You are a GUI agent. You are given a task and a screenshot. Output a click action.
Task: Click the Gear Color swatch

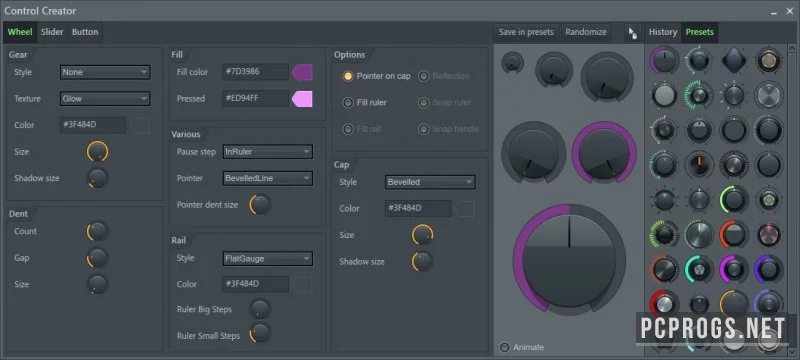coord(140,125)
